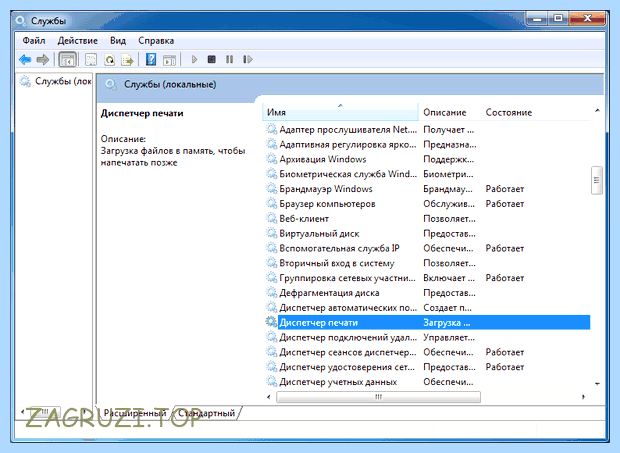
Task: Click Создает п... description cell
Action: coord(447,308)
